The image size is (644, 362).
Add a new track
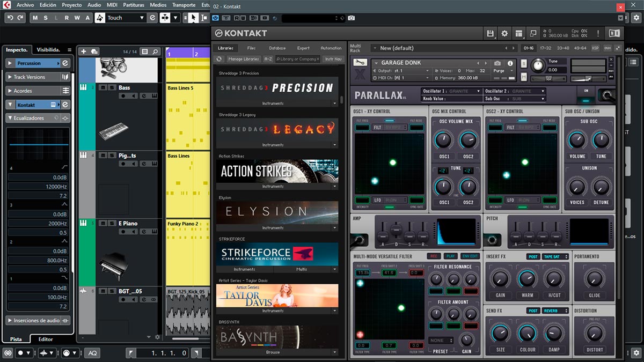(83, 51)
